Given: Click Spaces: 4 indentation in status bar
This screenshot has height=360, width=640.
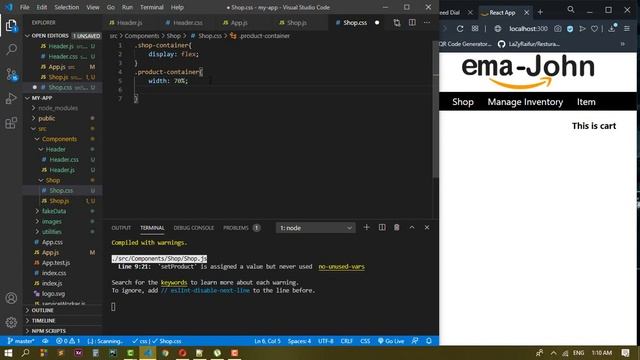Looking at the screenshot, I should click(x=299, y=341).
